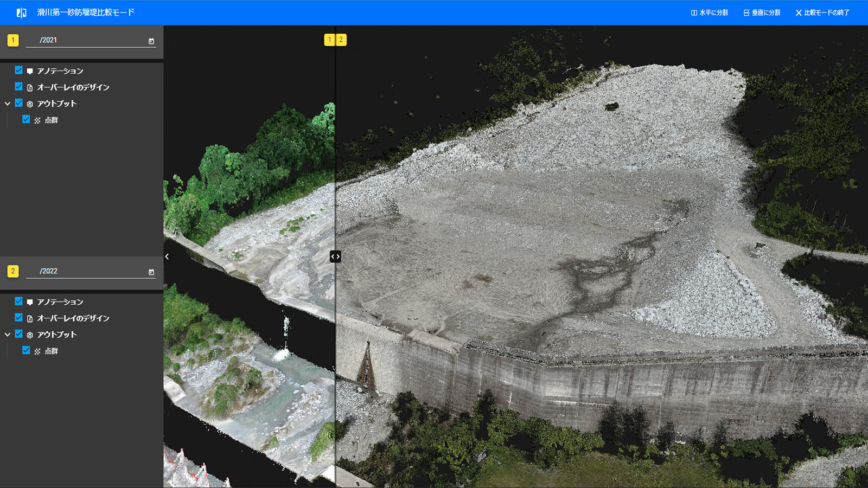Click the split-view slider handle on the divider
This screenshot has height=488, width=868.
pyautogui.click(x=335, y=256)
